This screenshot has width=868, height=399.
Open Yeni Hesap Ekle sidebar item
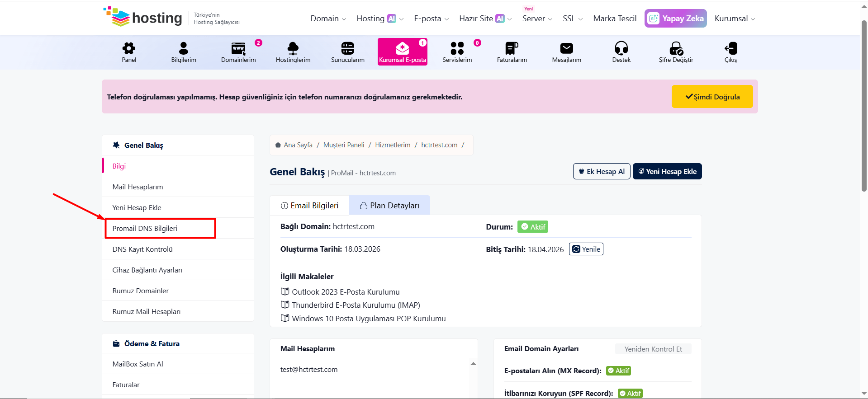178,207
